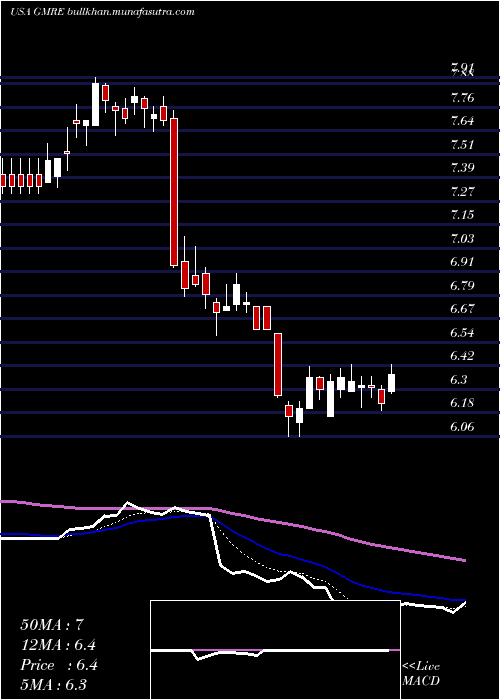
Task: Click the 6.91 price axis label
Action: (x=462, y=262)
